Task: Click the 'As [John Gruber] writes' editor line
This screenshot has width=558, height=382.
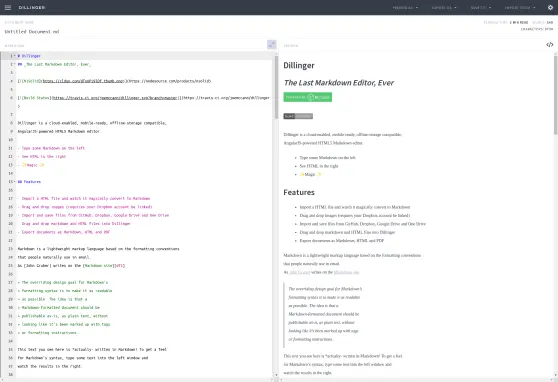Action: point(71,266)
